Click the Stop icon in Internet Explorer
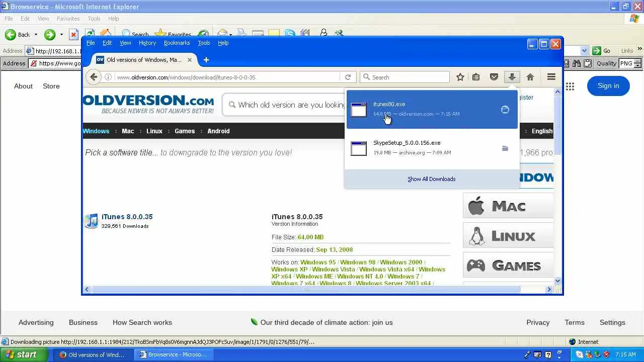The width and height of the screenshot is (644, 362). (73, 35)
